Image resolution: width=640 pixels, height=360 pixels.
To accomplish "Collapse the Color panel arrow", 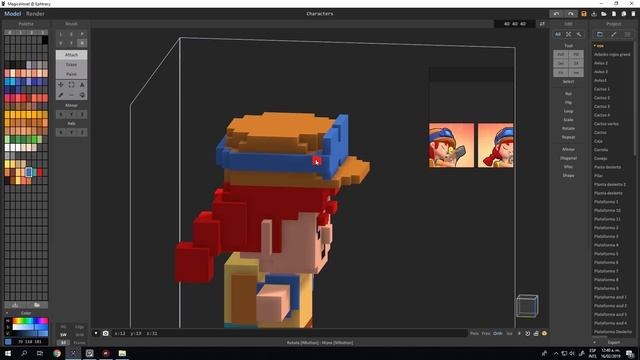I will tap(7, 313).
